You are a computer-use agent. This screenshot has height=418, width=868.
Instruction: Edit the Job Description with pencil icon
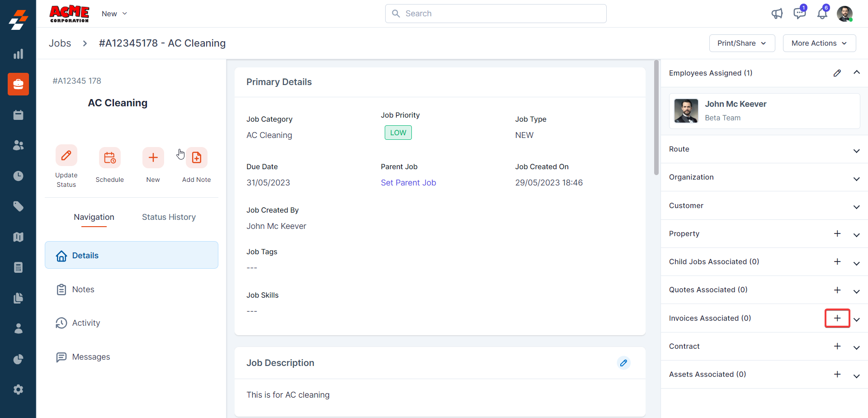pos(623,363)
